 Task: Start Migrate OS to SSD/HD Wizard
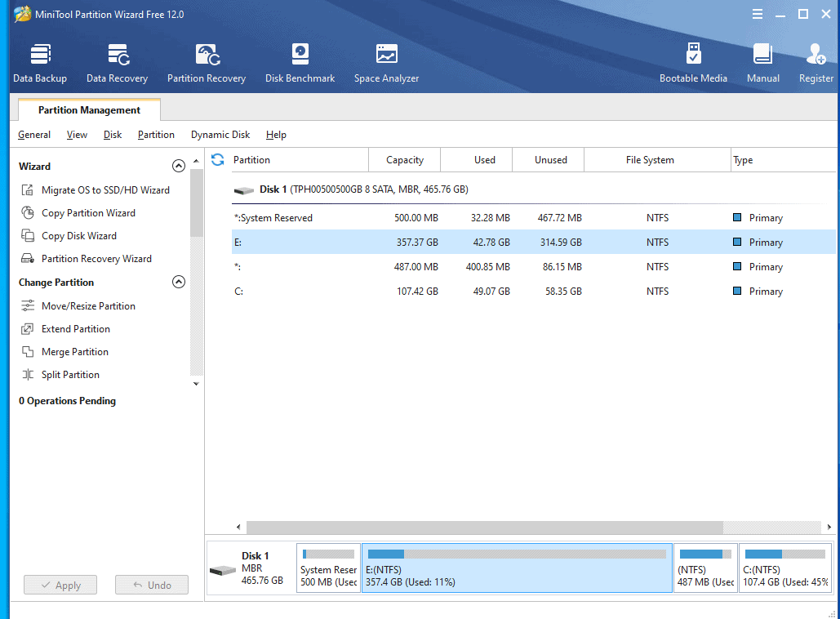105,190
